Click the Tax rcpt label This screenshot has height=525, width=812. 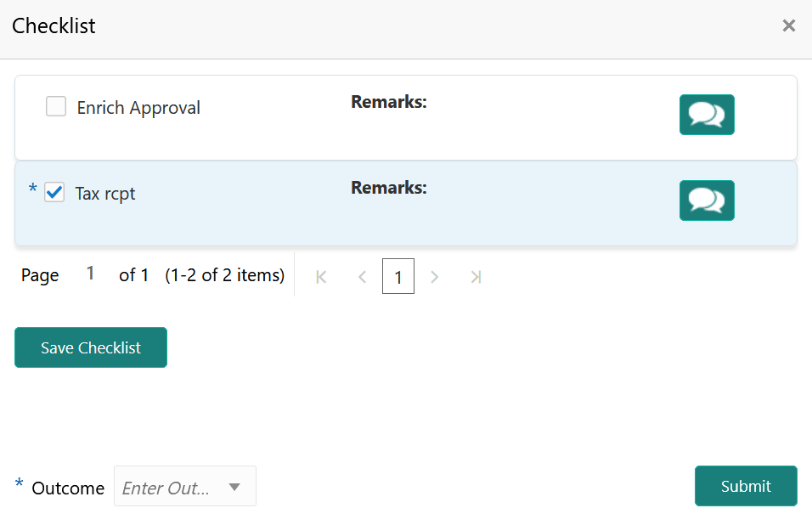click(104, 194)
